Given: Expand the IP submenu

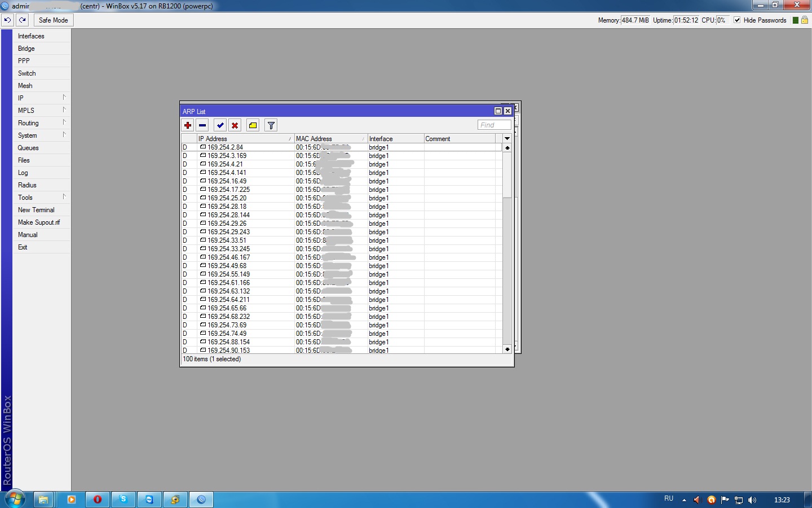Looking at the screenshot, I should [x=39, y=98].
